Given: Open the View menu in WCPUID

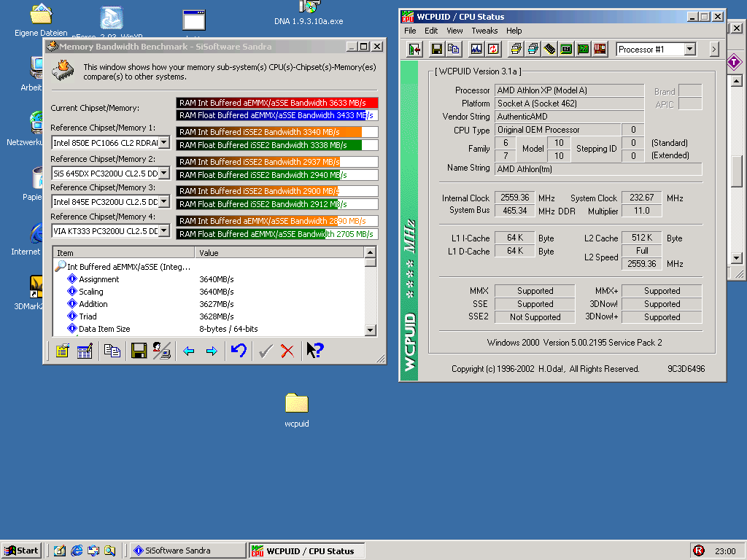Looking at the screenshot, I should pos(454,31).
